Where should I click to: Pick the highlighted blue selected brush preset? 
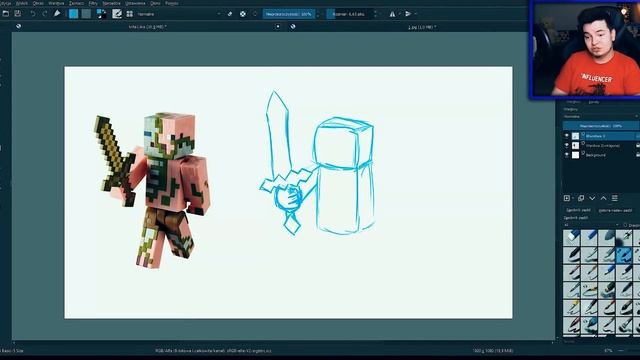pyautogui.click(x=624, y=255)
